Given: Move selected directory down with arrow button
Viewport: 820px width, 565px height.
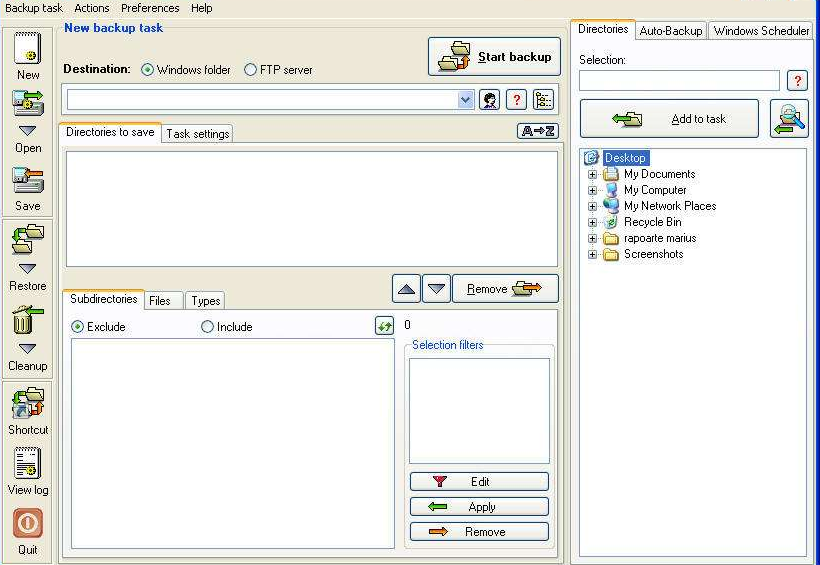Looking at the screenshot, I should [436, 289].
